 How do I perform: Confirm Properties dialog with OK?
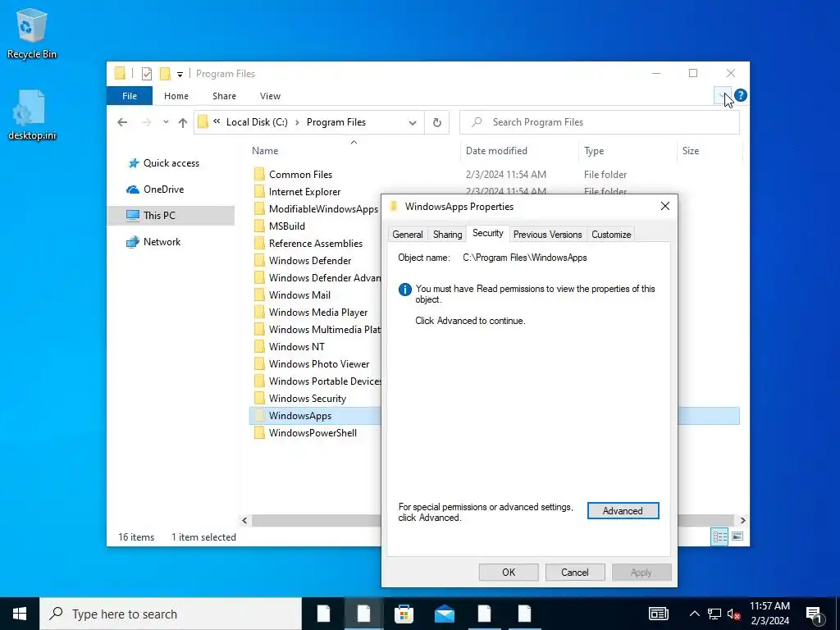(509, 572)
